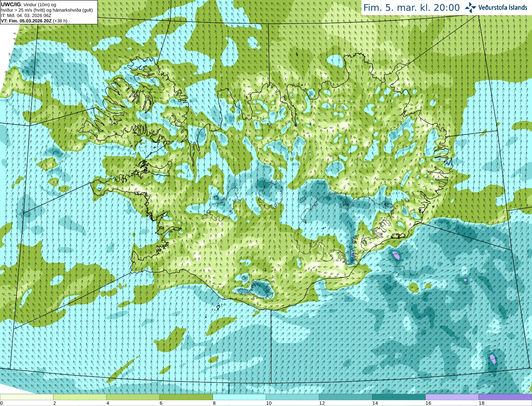Image resolution: width=532 pixels, height=406 pixels.
Task: Select the 14–16 m/s dark teal legend swatch
Action: point(399,397)
